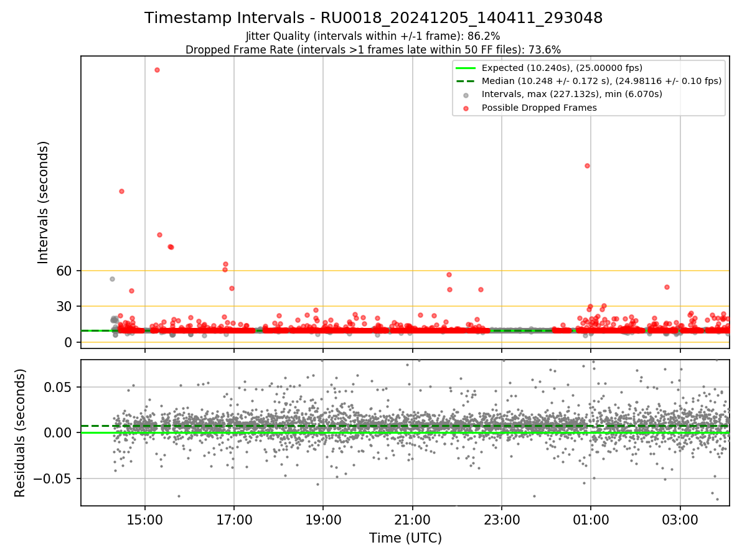Click the highest red outlier point near 15:00

(157, 70)
